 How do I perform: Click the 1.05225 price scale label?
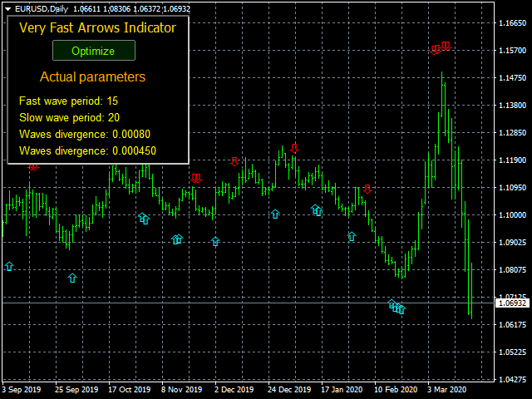[x=512, y=352]
